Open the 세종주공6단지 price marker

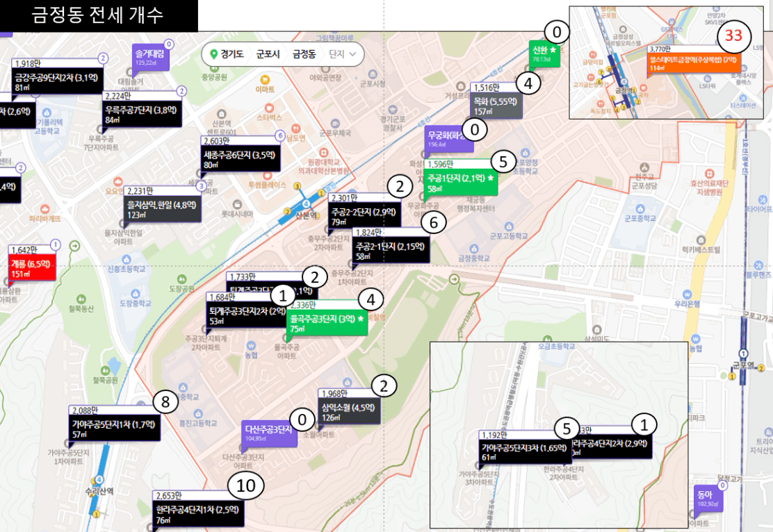pyautogui.click(x=241, y=155)
